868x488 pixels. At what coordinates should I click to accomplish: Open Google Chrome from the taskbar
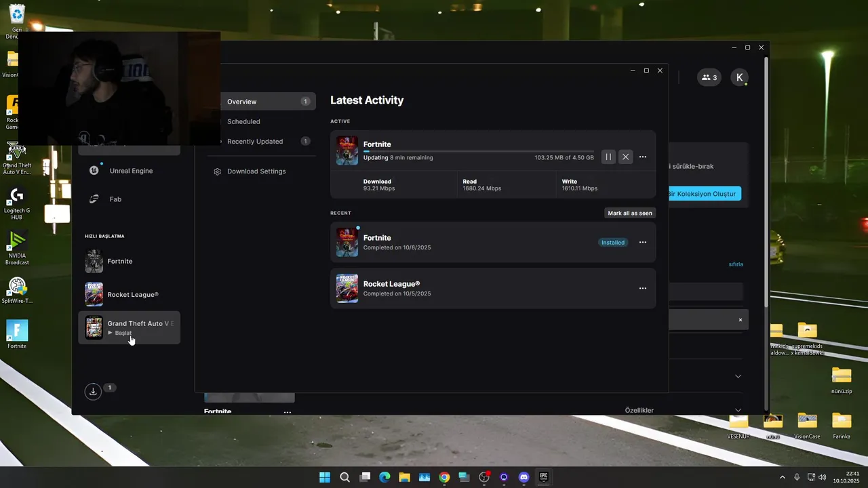point(444,477)
